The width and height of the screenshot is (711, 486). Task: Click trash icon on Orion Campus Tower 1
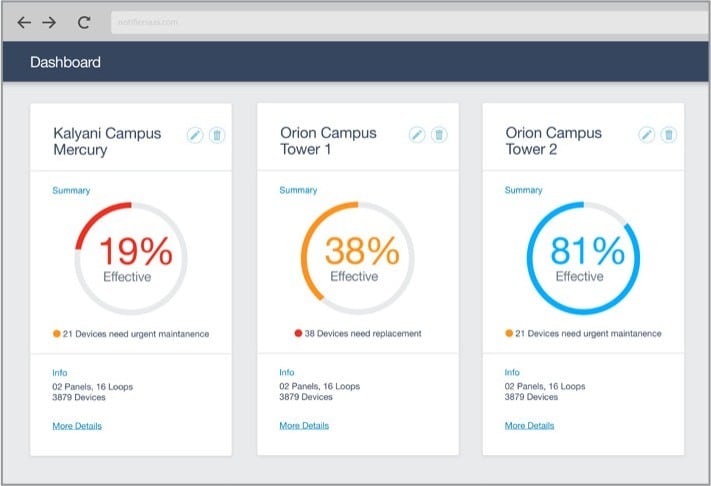439,135
